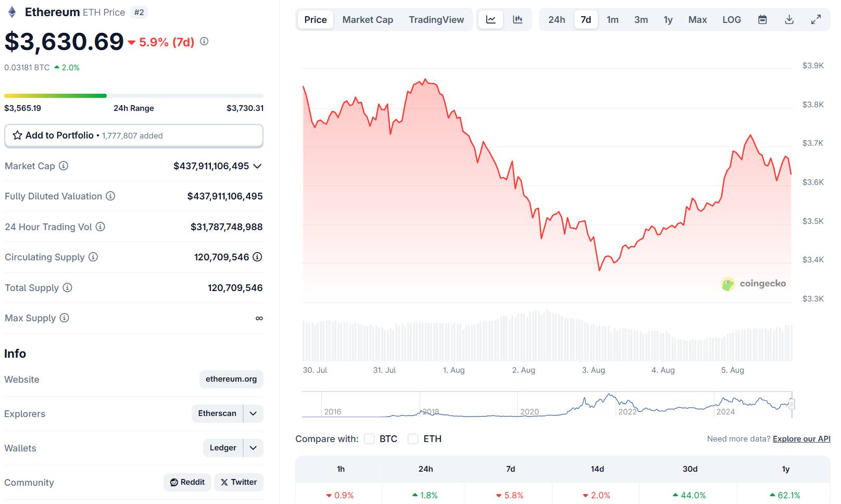
Task: Click the Reddit icon in Community row
Action: [174, 482]
